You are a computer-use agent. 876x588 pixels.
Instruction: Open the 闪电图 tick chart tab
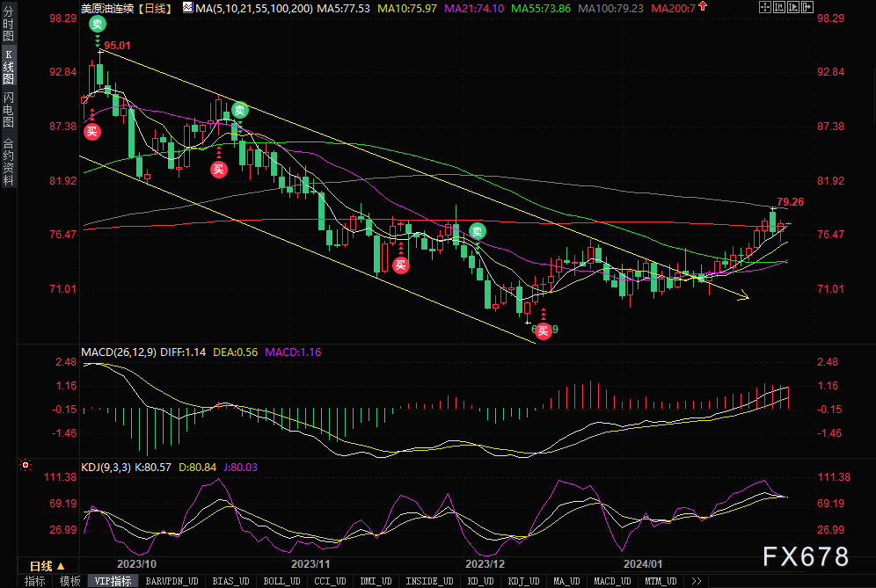[9, 110]
